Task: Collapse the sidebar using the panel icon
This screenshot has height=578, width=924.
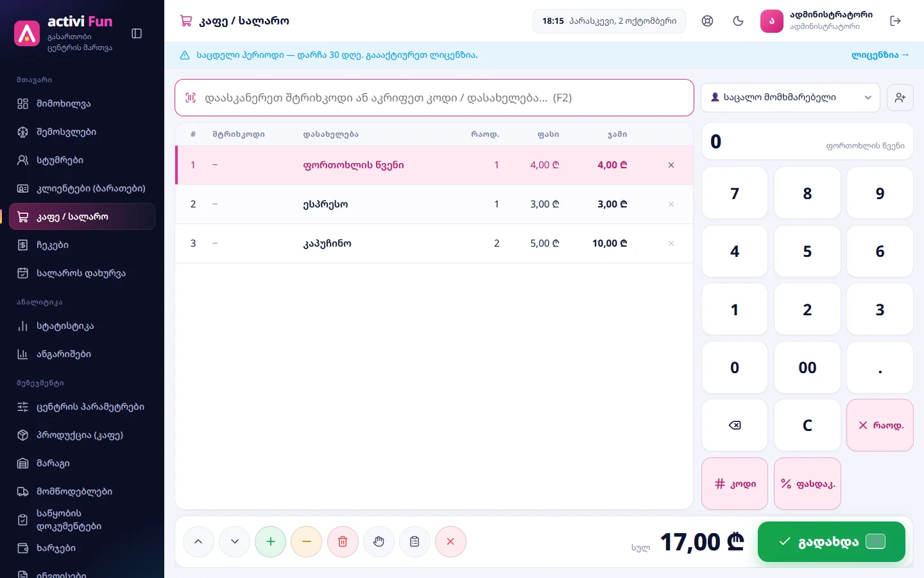Action: coord(137,33)
